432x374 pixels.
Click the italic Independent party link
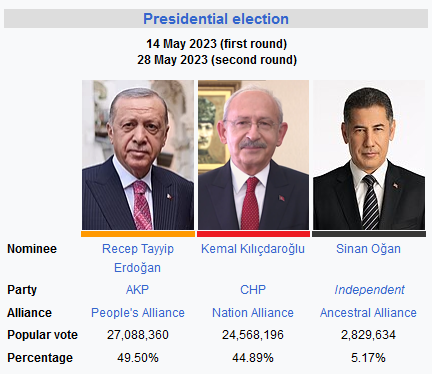(x=369, y=290)
